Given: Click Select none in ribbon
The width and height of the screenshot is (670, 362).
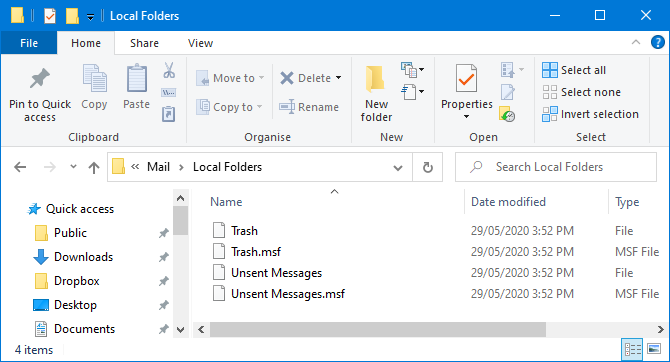Looking at the screenshot, I should [582, 92].
